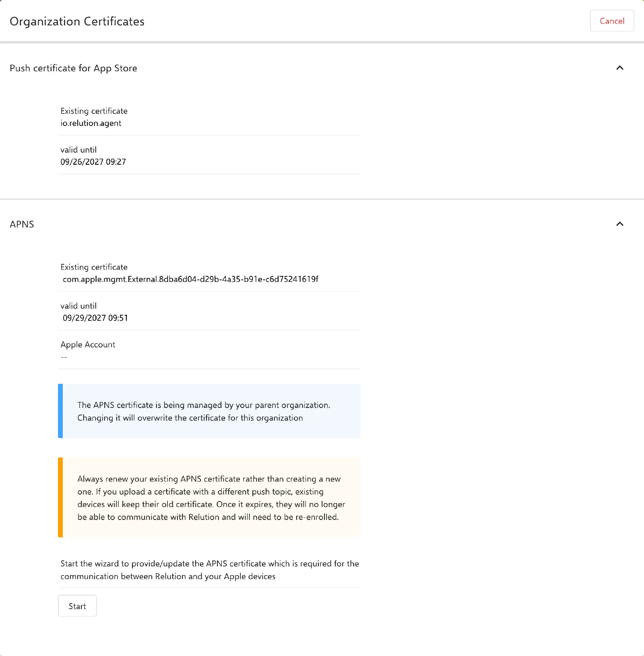Viewport: 644px width, 656px height.
Task: Click the orange renew certificate warning notice
Action: 209,497
